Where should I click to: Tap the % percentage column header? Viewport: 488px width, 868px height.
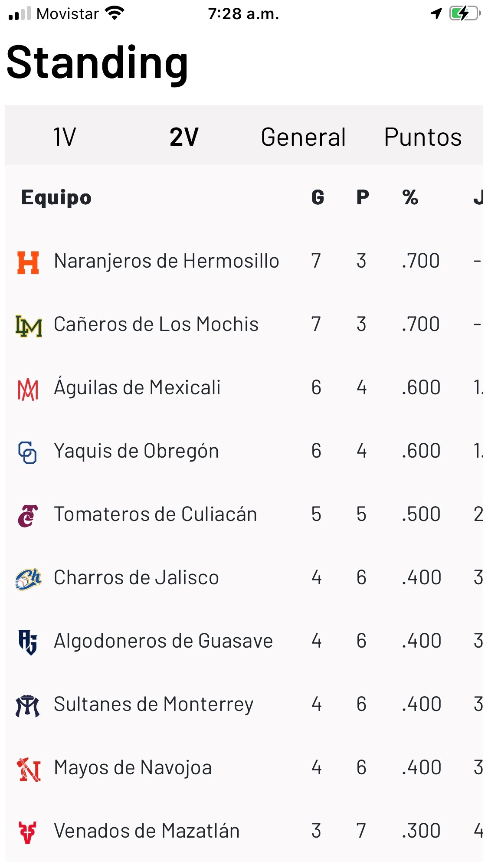[x=410, y=198]
